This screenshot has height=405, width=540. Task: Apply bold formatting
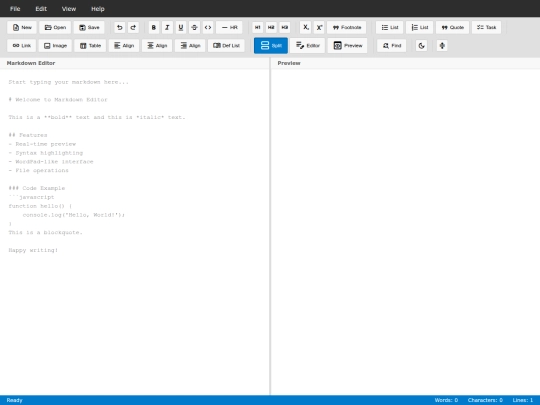click(x=154, y=28)
